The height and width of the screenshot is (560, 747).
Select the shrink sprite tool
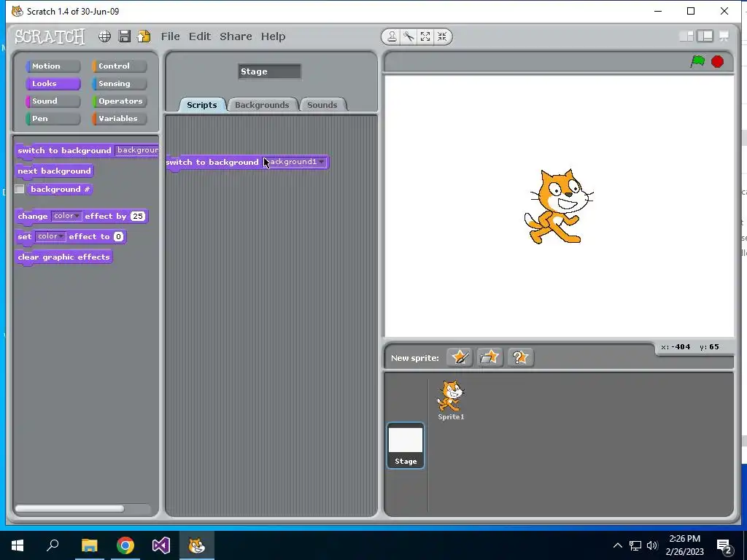click(x=442, y=36)
